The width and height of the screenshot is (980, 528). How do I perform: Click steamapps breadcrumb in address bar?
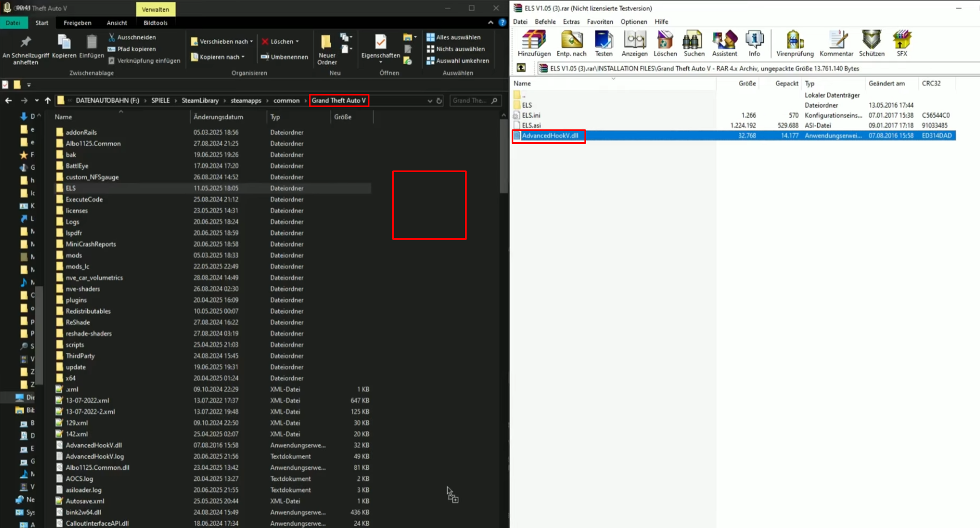tap(246, 100)
